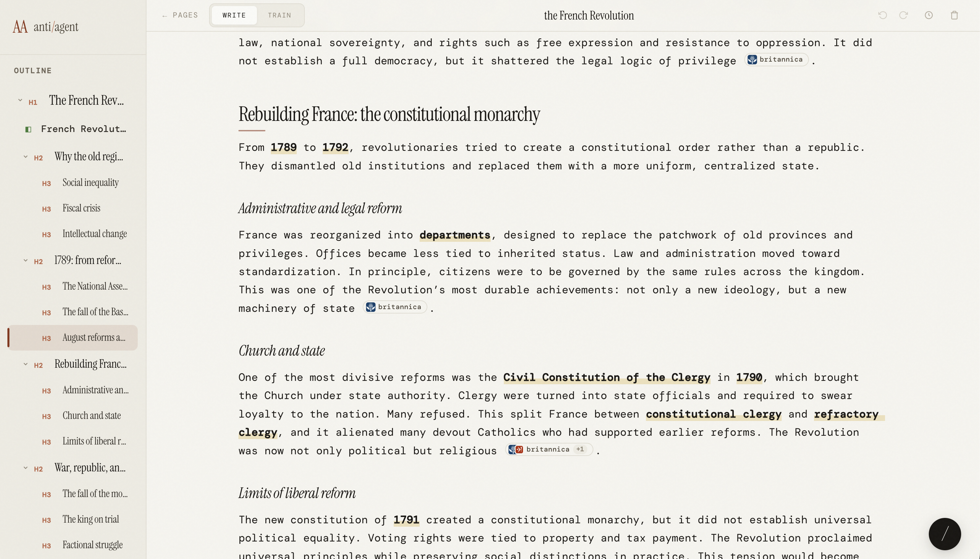Click the anti/agent logo

coord(45,27)
